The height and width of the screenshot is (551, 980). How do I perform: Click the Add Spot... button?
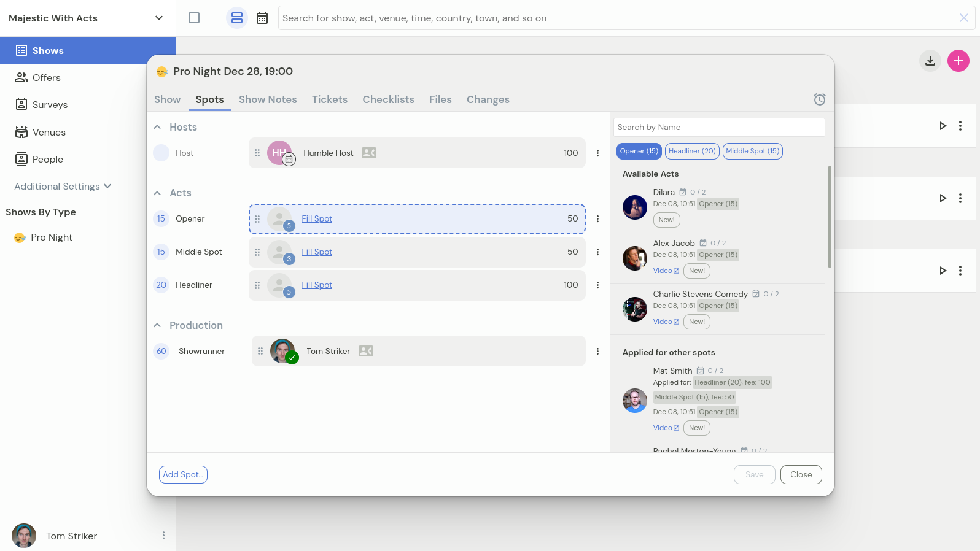point(183,474)
